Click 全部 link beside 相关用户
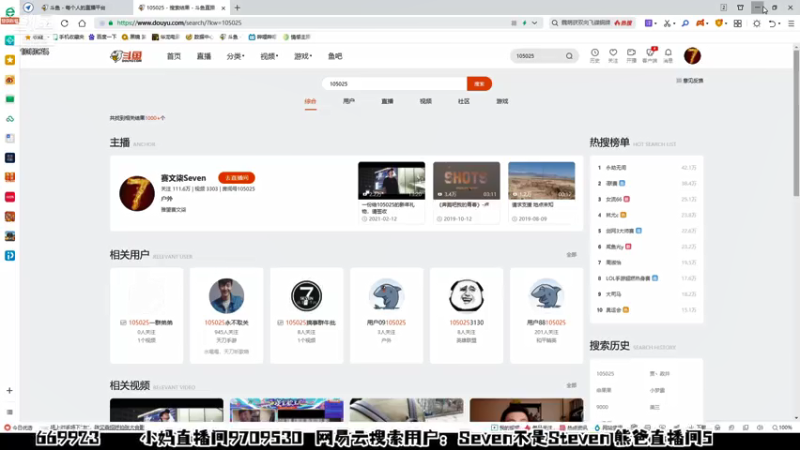 pyautogui.click(x=571, y=255)
